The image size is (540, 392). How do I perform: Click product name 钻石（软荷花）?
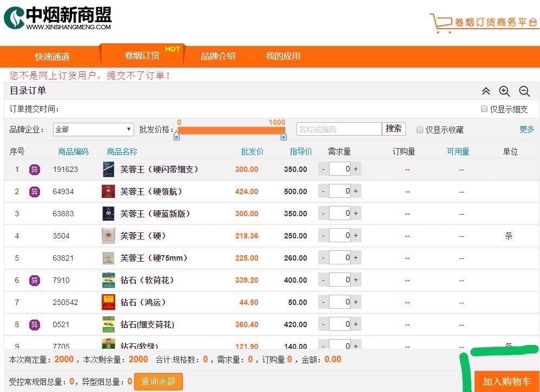(x=147, y=280)
